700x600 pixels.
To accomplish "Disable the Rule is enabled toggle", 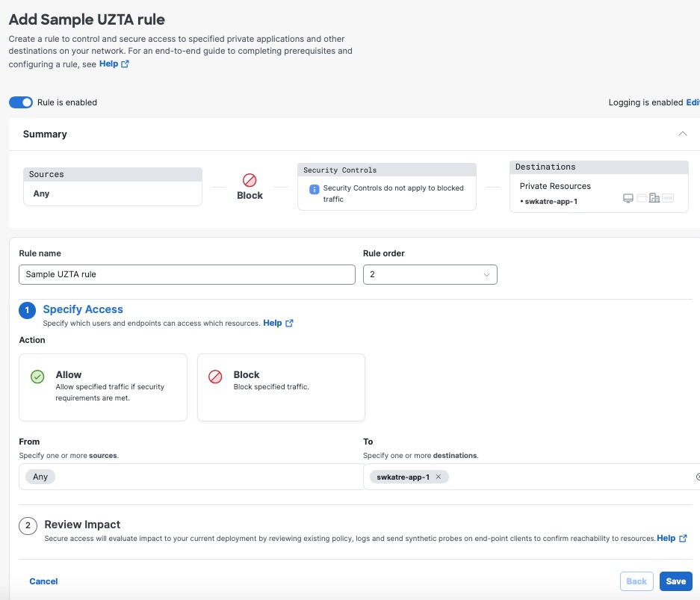I will point(21,102).
